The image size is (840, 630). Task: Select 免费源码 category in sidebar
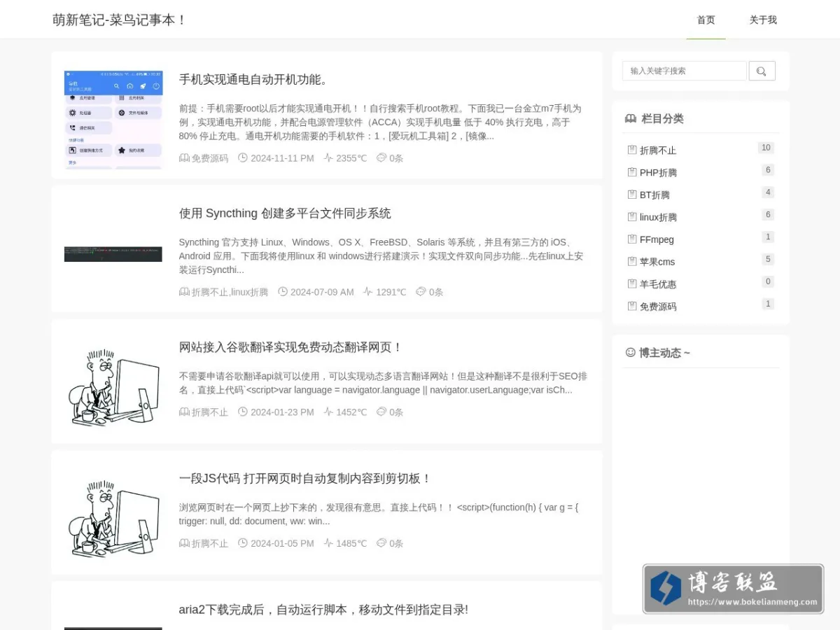click(658, 307)
